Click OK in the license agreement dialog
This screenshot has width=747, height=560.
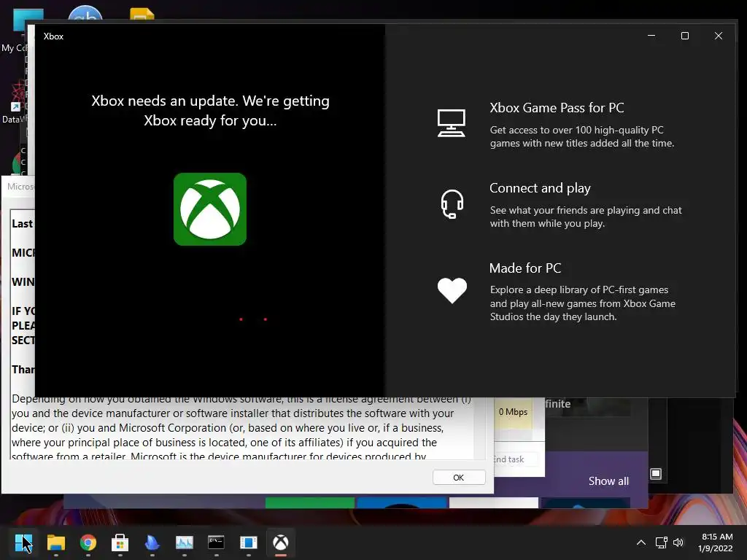[459, 477]
